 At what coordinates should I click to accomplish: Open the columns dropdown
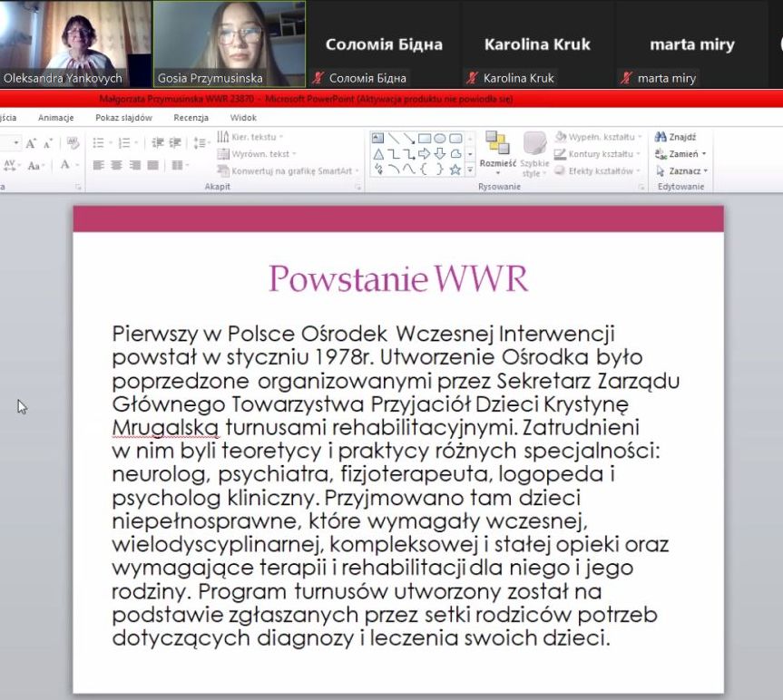click(x=180, y=165)
